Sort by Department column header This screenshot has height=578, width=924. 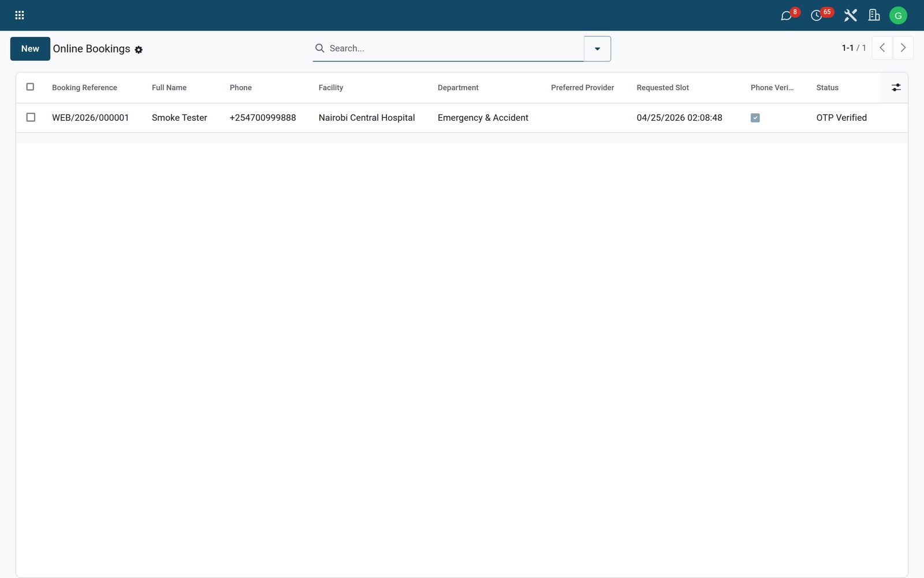[458, 88]
